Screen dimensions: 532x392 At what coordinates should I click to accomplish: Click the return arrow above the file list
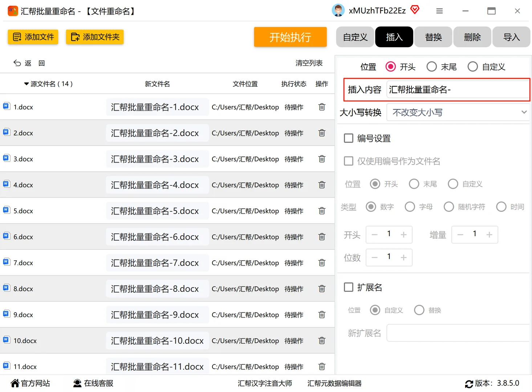[x=17, y=63]
